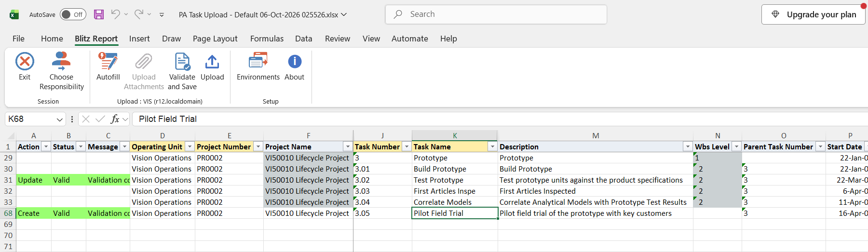
Task: Open the Project Name filter dropdown
Action: coord(348,146)
